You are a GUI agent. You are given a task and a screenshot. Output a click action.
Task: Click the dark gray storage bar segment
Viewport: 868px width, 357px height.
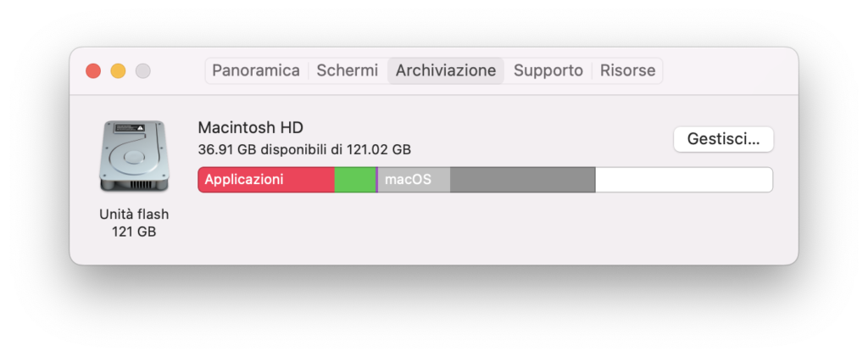pos(522,180)
